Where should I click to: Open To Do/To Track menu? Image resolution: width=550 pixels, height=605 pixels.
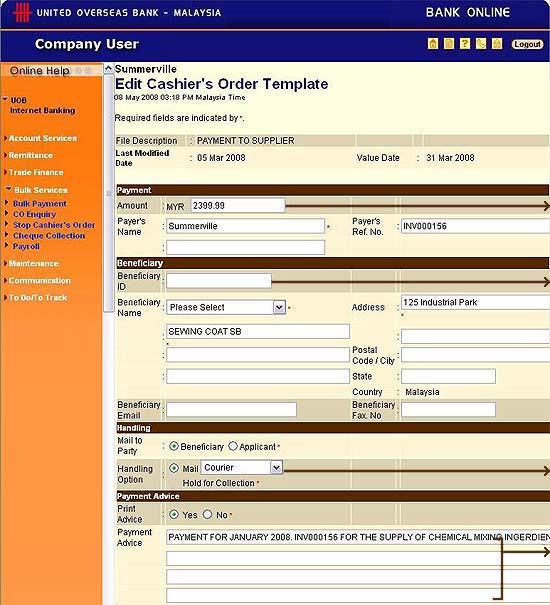36,297
